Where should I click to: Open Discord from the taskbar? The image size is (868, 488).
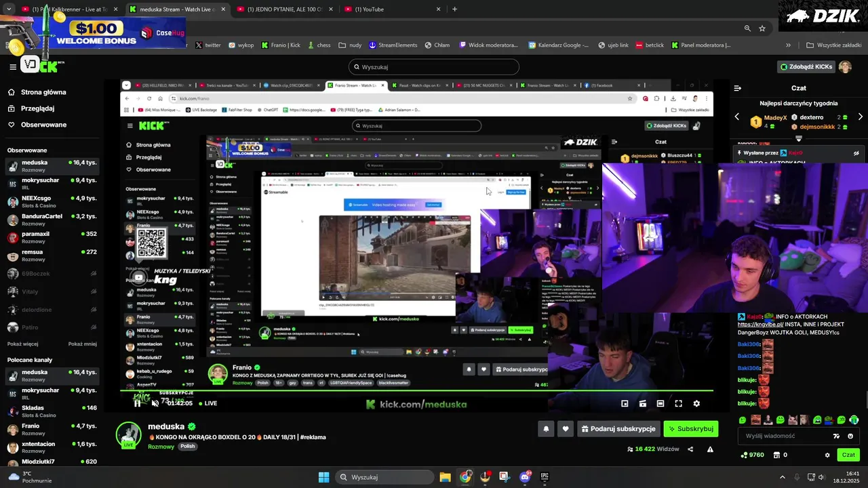pyautogui.click(x=524, y=477)
